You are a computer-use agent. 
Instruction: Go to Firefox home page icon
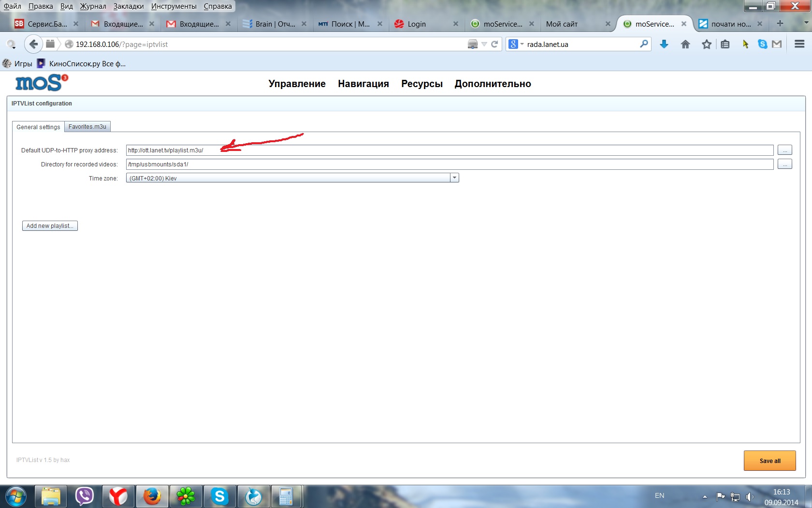pyautogui.click(x=685, y=45)
